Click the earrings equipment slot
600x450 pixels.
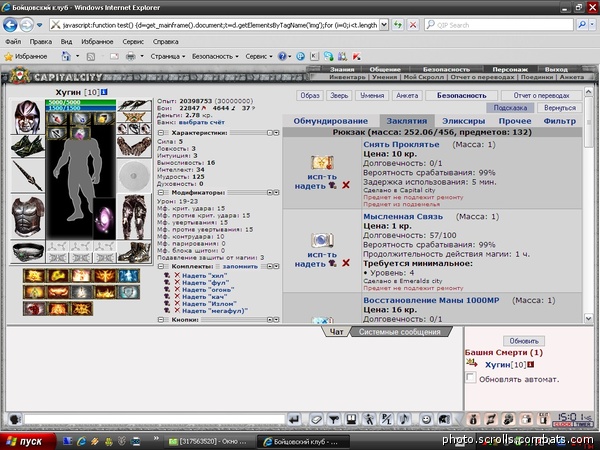(x=134, y=105)
